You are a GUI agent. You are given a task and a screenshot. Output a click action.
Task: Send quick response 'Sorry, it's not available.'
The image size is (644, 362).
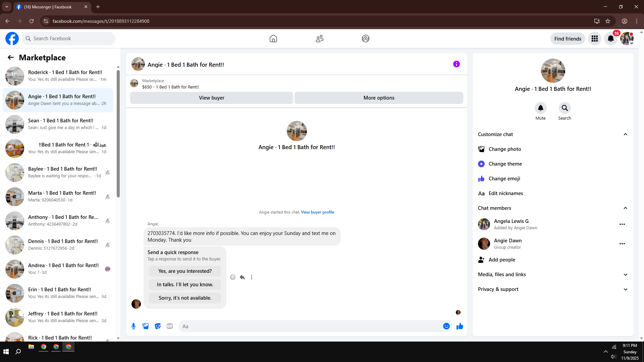[185, 298]
